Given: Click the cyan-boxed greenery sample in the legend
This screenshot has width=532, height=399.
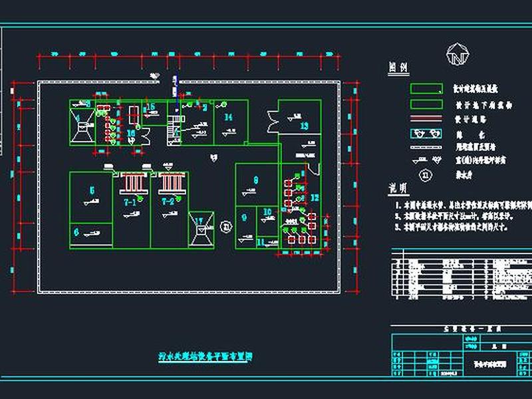Looking at the screenshot, I should coord(426,134).
